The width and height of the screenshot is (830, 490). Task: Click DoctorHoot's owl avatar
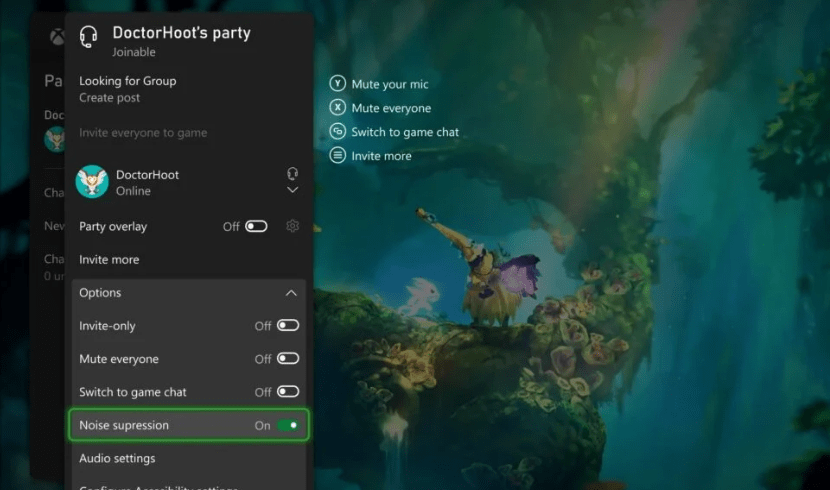click(x=92, y=182)
